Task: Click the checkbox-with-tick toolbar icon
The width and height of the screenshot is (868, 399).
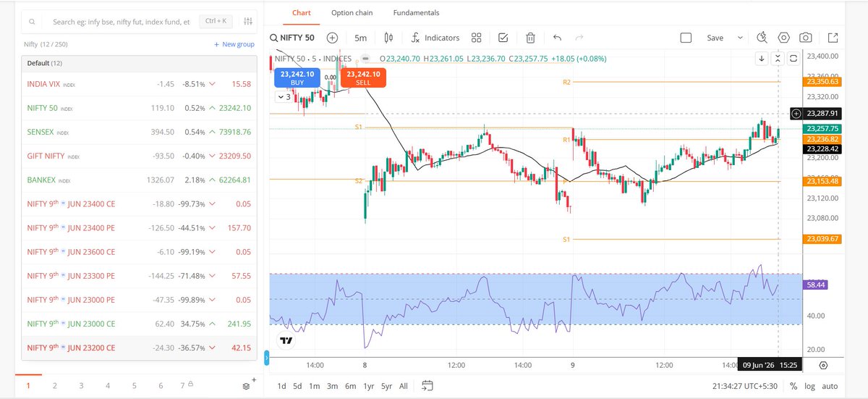Action: (503, 38)
